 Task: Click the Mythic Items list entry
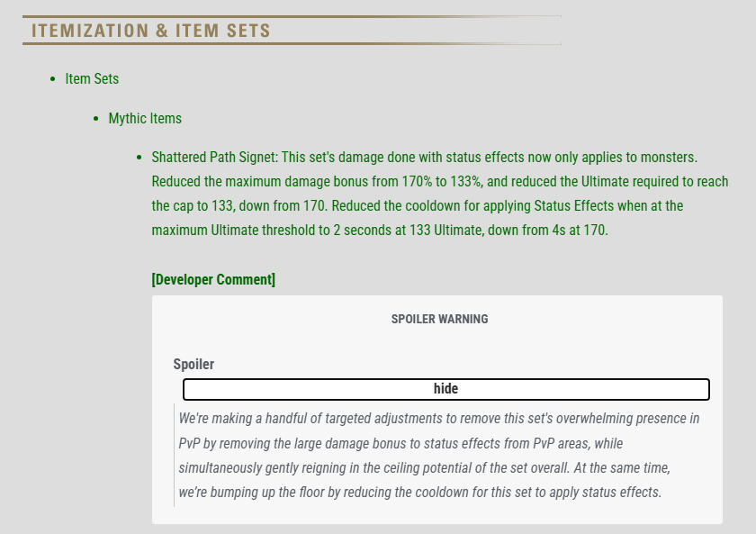145,118
